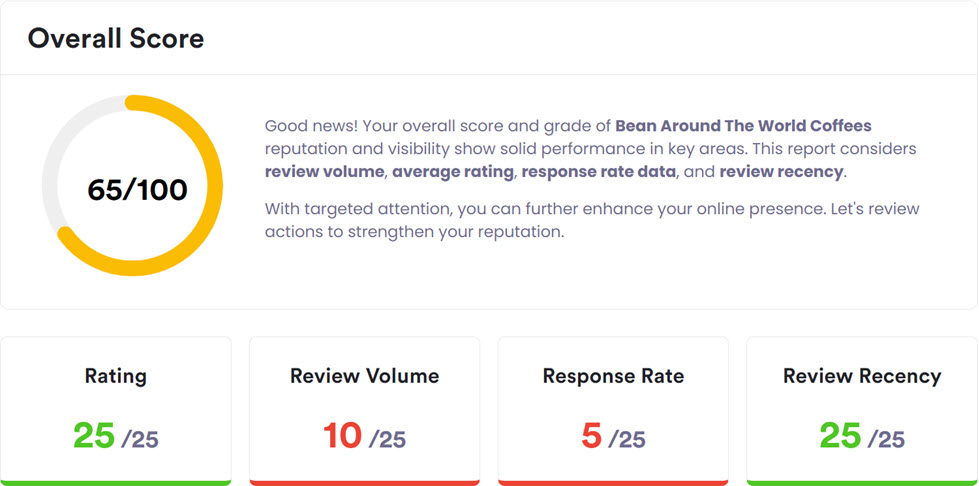The image size is (979, 486).
Task: Click the bold 'review volume' text
Action: click(324, 172)
